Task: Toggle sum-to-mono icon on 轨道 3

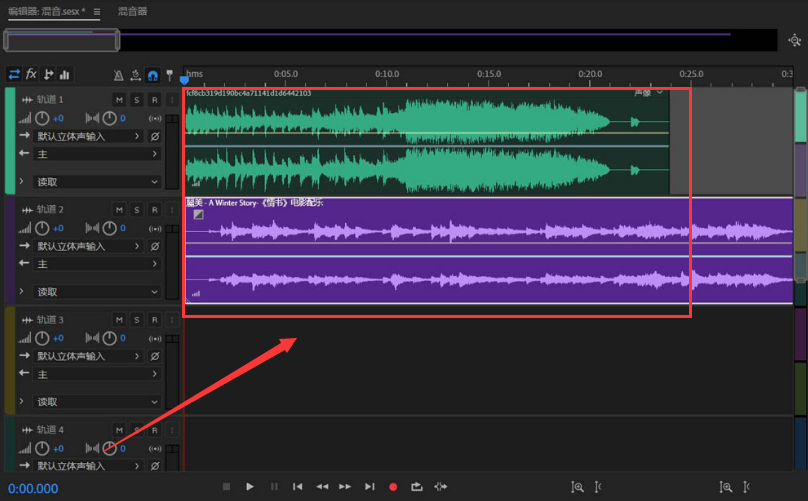Action: (155, 339)
